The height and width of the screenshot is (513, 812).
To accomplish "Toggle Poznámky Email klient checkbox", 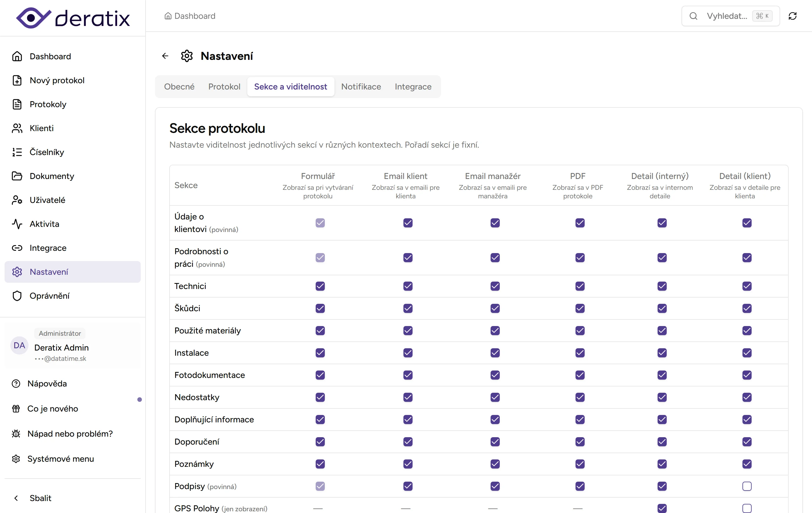I will (x=408, y=464).
